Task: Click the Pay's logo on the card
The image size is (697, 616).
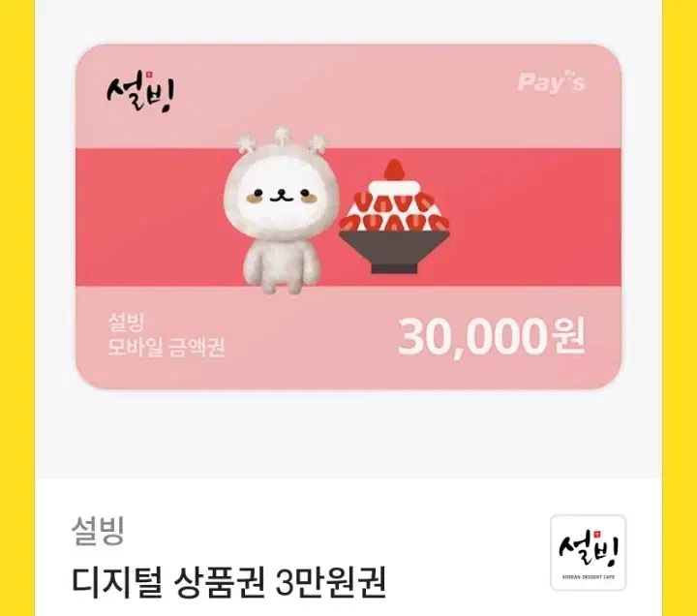Action: [551, 83]
